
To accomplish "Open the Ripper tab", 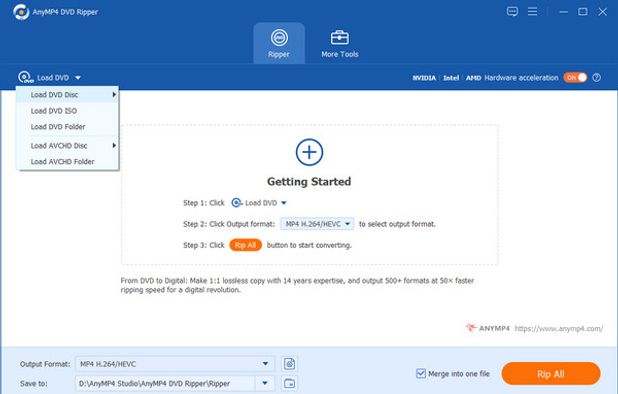I will tap(279, 43).
